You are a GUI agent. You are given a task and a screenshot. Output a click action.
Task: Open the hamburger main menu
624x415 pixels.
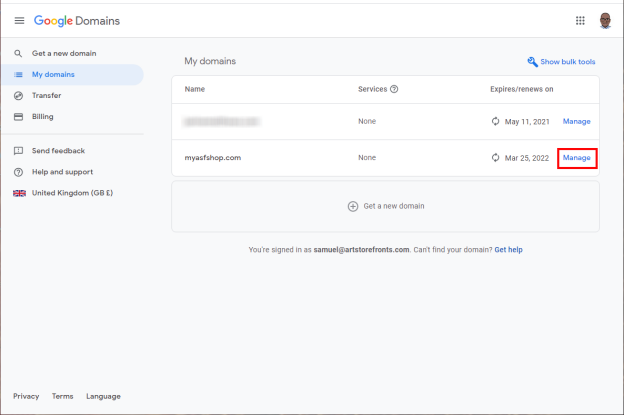tap(19, 21)
